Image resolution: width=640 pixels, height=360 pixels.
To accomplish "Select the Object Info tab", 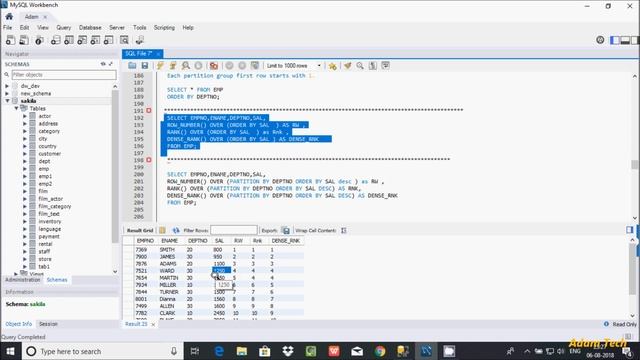I will click(19, 324).
